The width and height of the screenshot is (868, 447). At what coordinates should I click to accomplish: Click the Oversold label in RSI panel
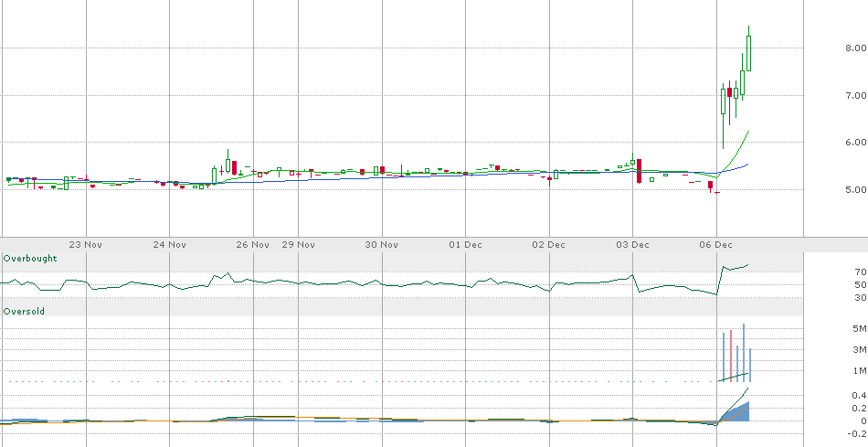(x=24, y=312)
